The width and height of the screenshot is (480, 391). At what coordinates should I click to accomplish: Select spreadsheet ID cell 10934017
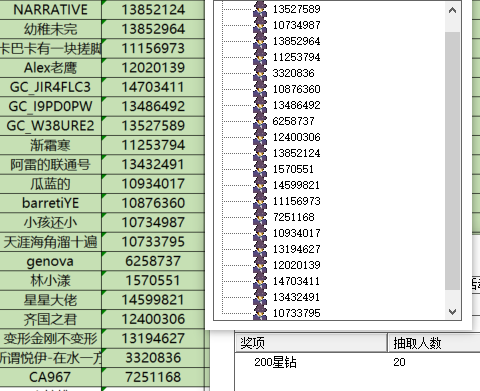153,184
